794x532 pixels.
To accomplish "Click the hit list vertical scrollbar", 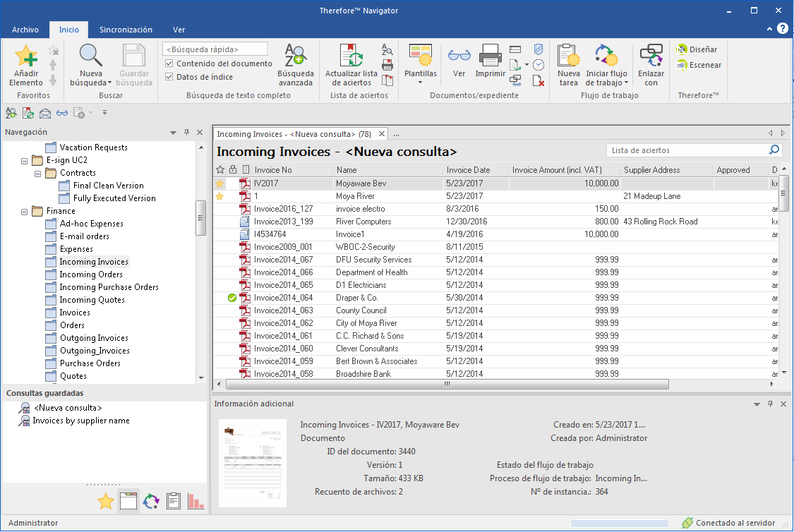I will click(x=784, y=193).
